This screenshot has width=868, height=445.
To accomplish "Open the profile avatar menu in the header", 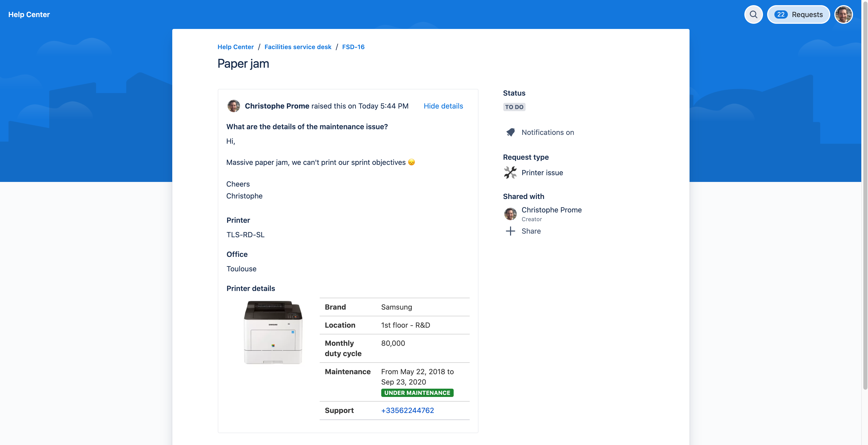I will (843, 14).
